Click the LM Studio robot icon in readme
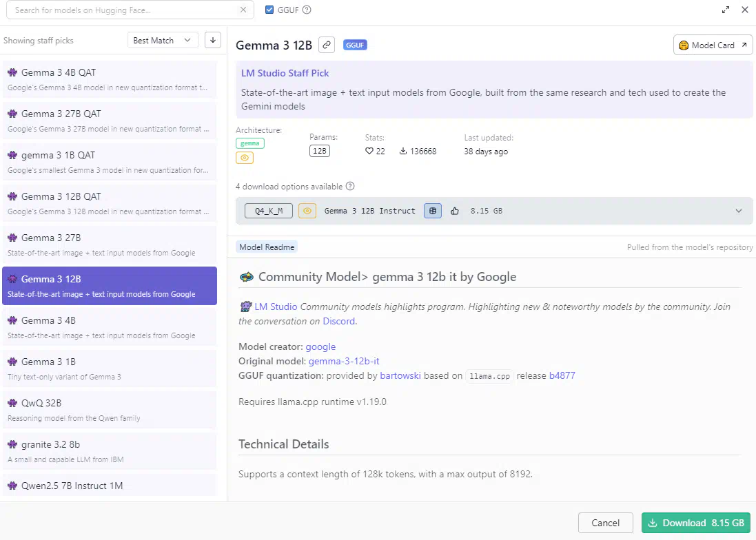The image size is (756, 540). point(246,307)
